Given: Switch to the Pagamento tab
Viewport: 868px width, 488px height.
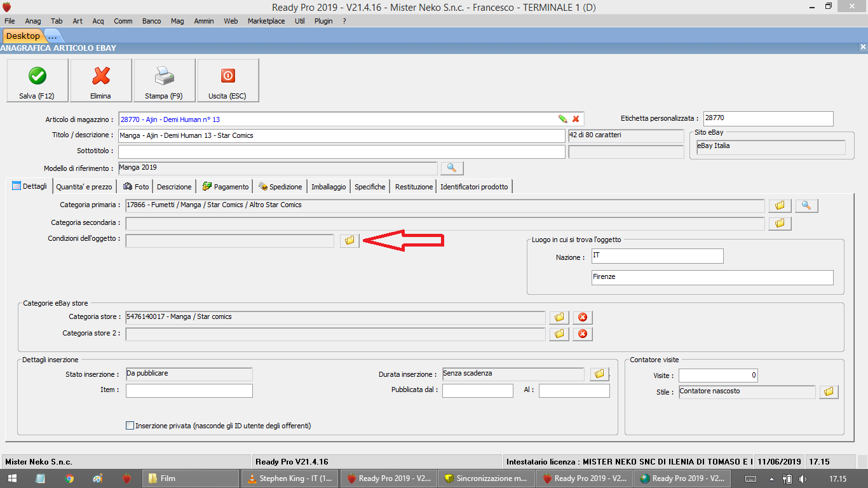Looking at the screenshot, I should 226,187.
